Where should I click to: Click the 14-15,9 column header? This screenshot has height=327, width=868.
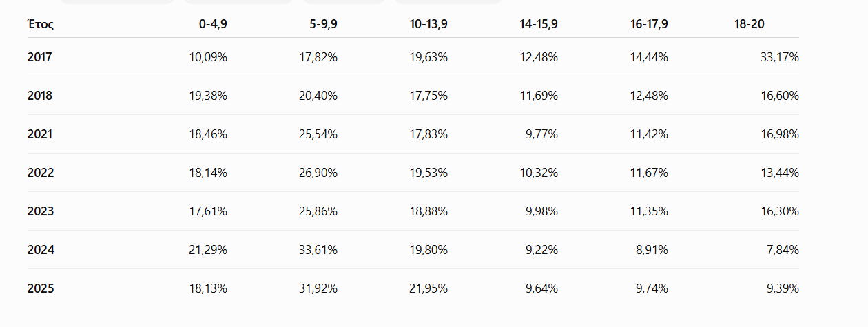tap(539, 24)
